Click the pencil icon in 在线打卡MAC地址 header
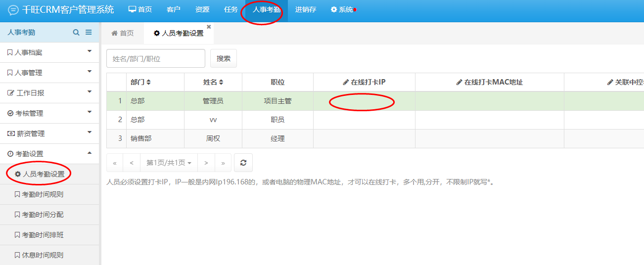 point(459,82)
